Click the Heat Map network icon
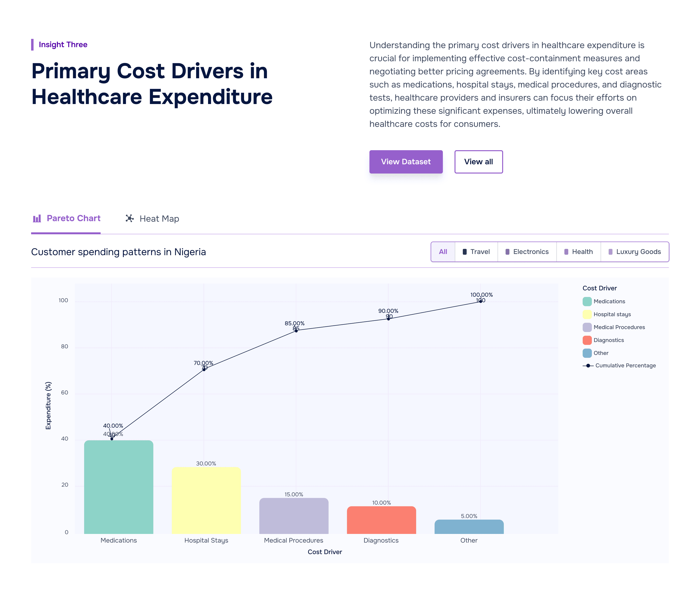This screenshot has width=700, height=602. tap(129, 218)
